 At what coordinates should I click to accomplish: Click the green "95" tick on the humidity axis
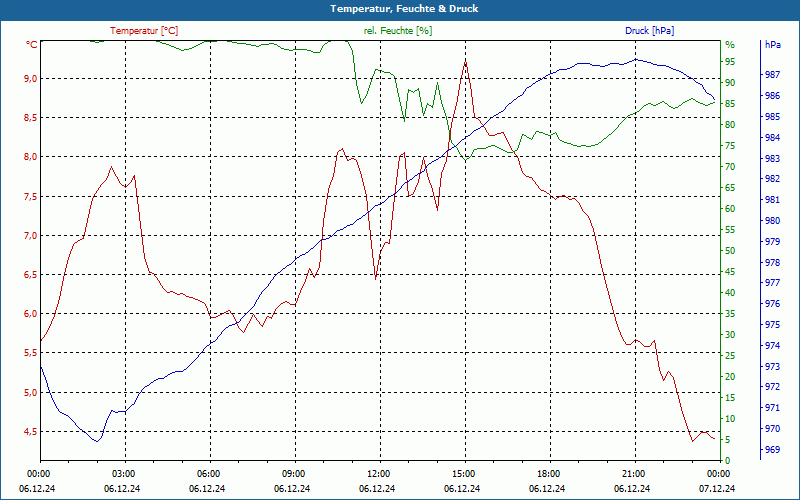tap(730, 62)
